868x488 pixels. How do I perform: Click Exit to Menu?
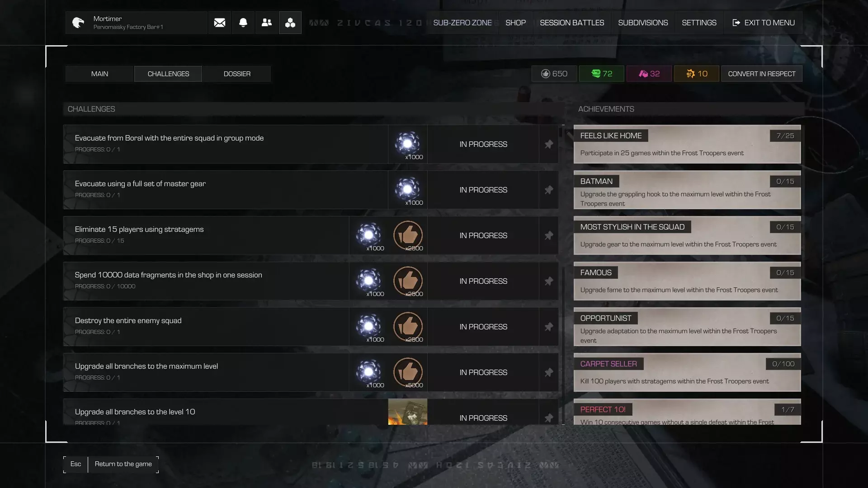point(764,23)
